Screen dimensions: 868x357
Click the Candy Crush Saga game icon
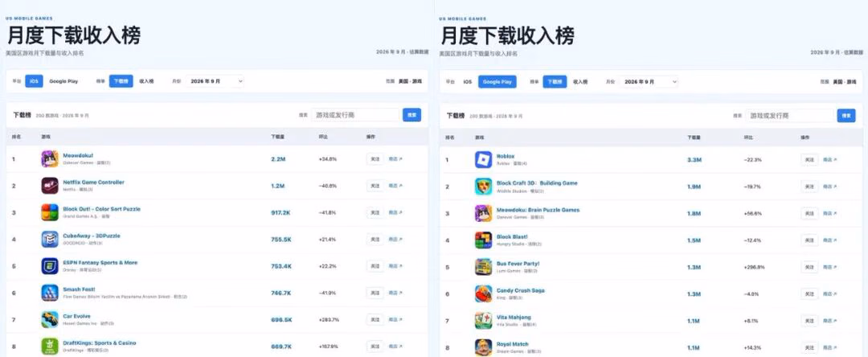pos(483,293)
